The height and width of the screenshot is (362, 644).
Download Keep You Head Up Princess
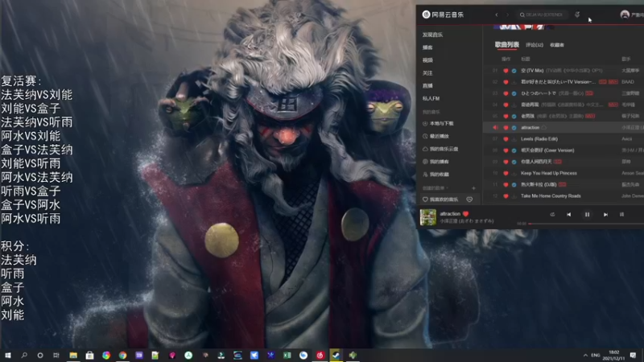click(514, 173)
